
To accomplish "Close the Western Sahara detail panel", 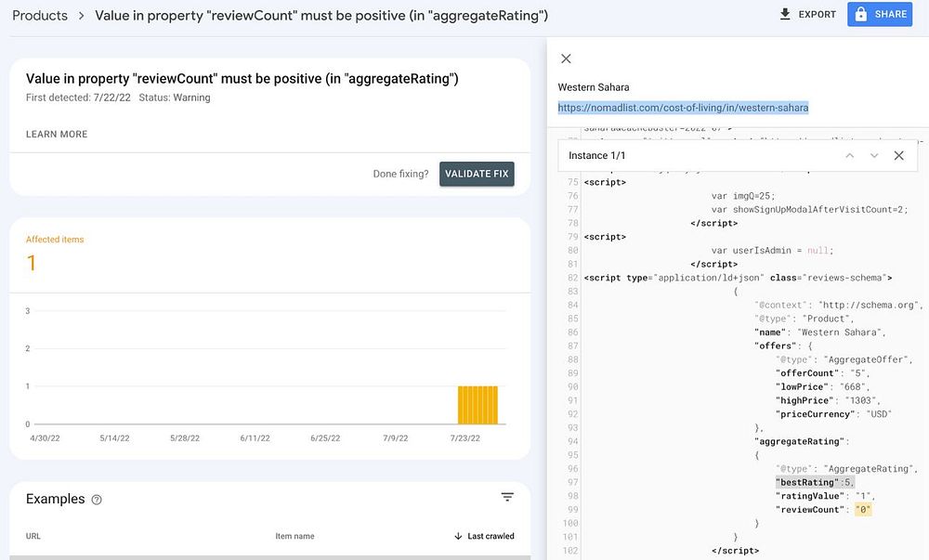I will [x=566, y=59].
